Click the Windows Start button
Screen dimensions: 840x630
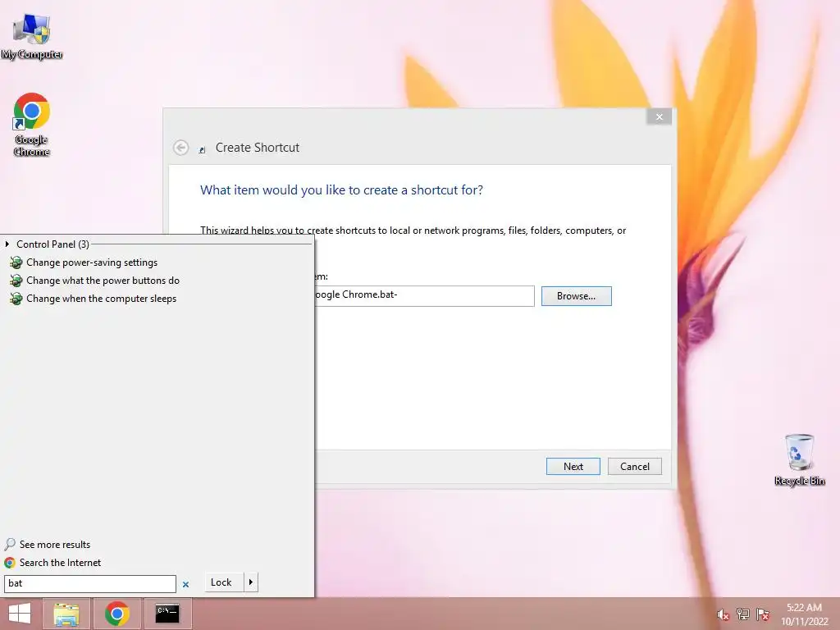point(20,614)
